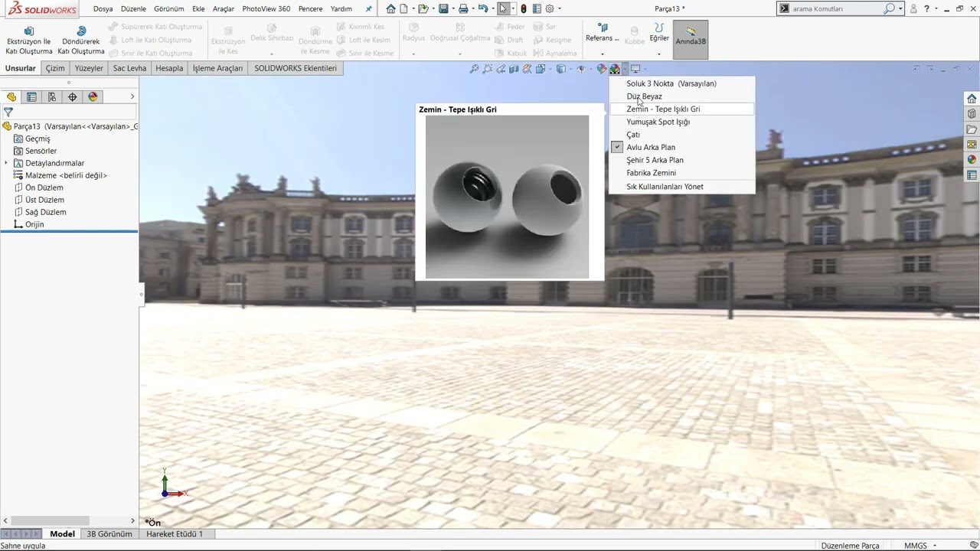Click the Home icon in the top toolbar

coord(391,9)
